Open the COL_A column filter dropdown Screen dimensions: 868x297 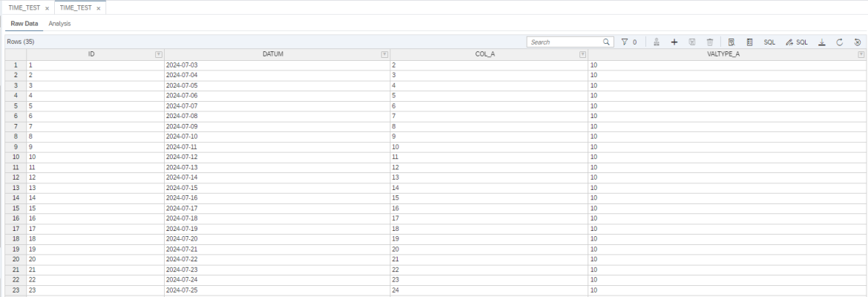[x=582, y=54]
